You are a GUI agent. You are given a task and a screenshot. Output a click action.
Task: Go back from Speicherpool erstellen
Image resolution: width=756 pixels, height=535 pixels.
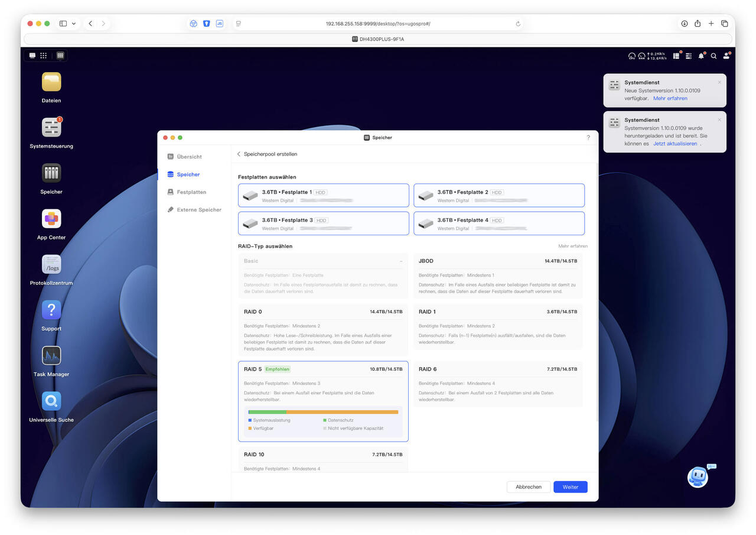[239, 154]
